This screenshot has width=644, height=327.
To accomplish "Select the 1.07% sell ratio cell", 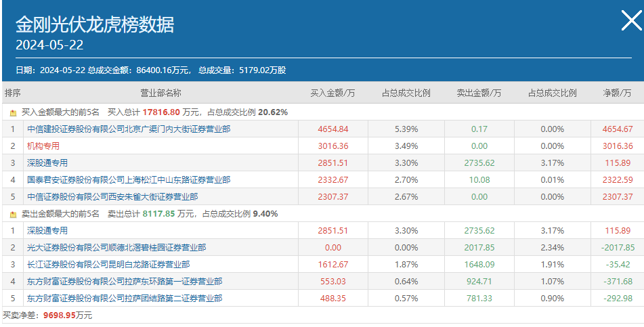I will tap(553, 282).
